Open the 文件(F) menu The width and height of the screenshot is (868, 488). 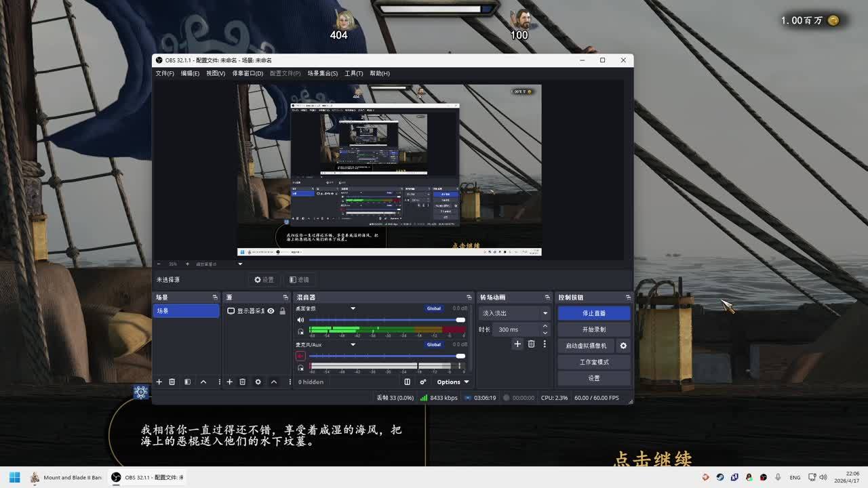pos(165,73)
